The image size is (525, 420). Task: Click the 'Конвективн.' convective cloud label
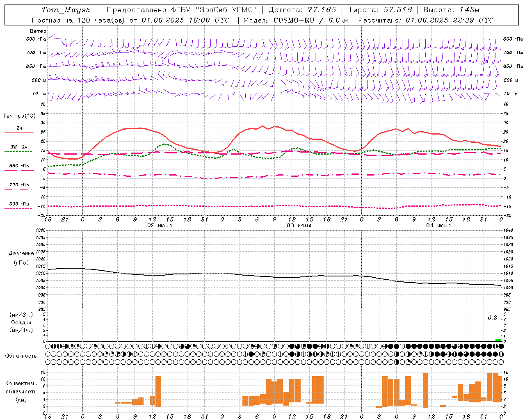pyautogui.click(x=21, y=383)
